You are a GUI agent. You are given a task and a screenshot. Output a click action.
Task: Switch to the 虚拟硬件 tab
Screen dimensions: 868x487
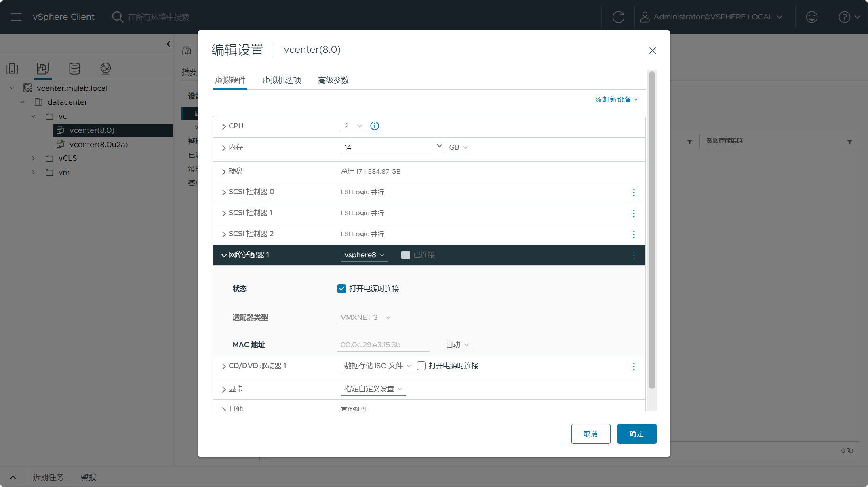pos(230,80)
